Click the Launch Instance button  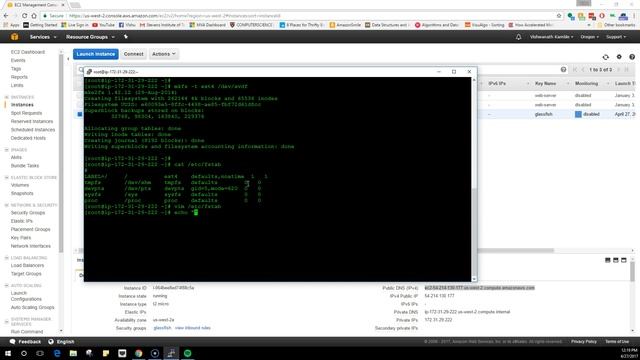coord(96,54)
